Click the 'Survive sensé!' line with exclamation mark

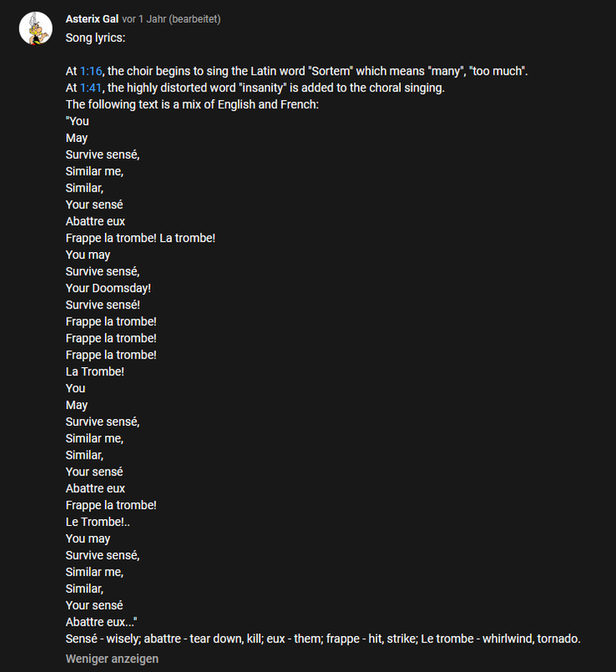[103, 305]
